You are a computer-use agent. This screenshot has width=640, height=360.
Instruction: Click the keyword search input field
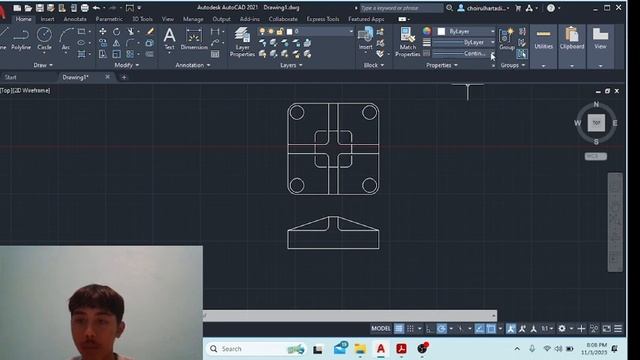[x=402, y=8]
